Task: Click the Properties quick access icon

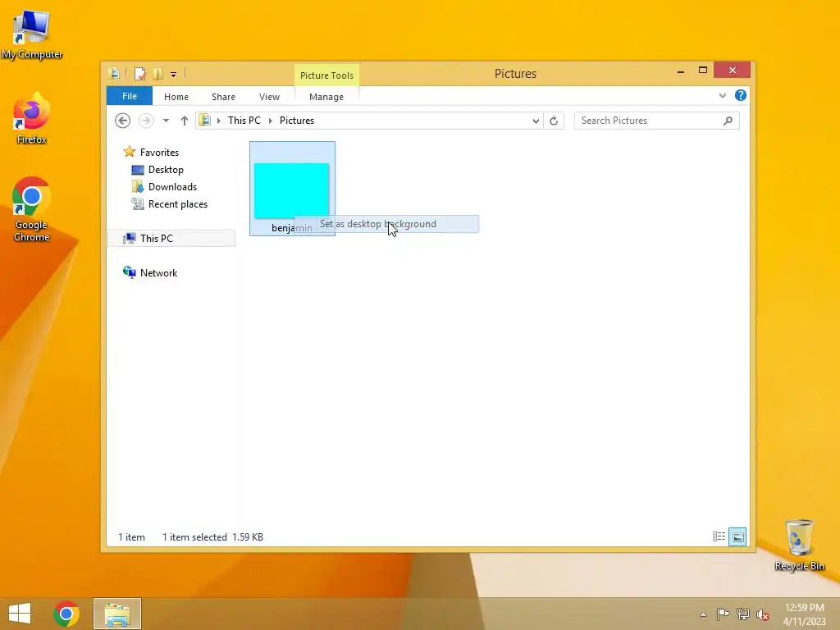Action: coord(139,74)
